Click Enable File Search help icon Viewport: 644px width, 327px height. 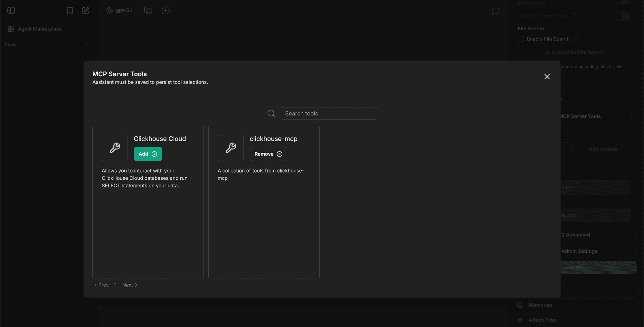[576, 39]
